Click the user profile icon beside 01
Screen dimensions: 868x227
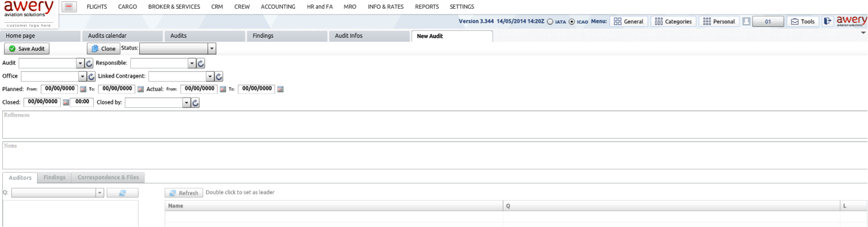point(746,21)
